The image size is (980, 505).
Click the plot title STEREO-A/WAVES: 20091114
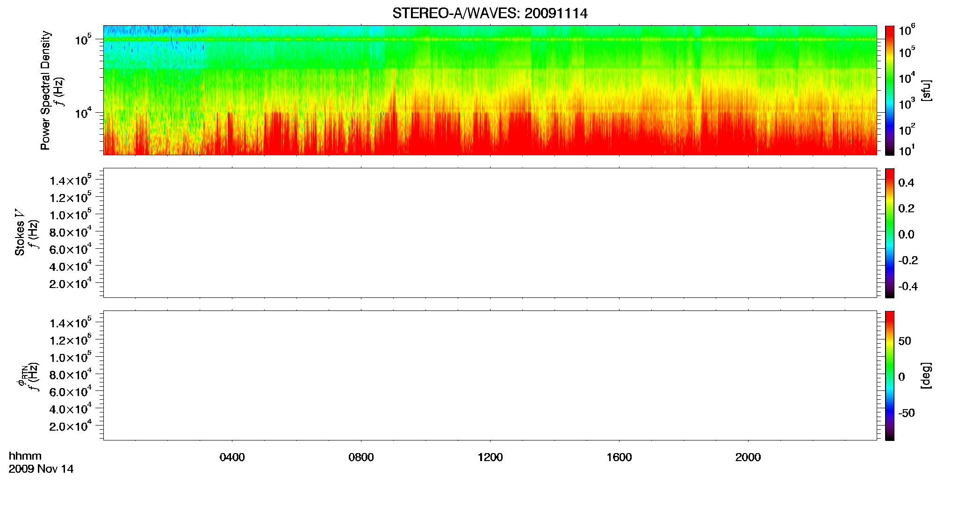click(x=490, y=13)
